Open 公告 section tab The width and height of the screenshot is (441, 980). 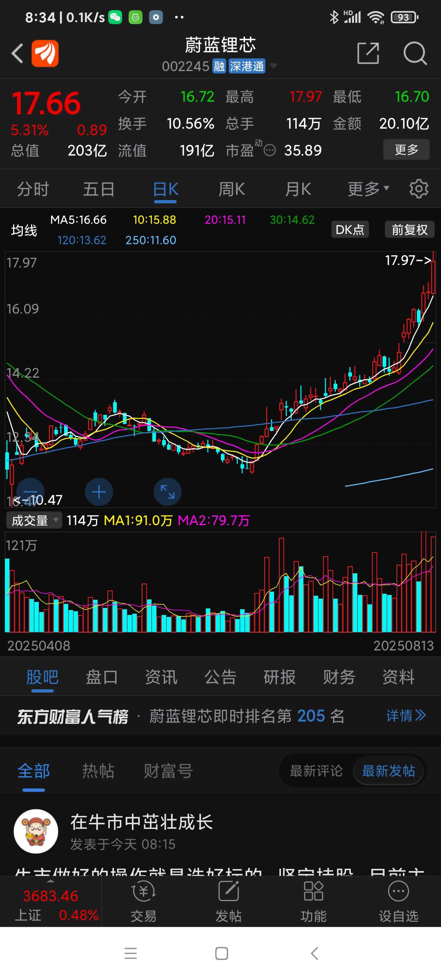coord(220,677)
